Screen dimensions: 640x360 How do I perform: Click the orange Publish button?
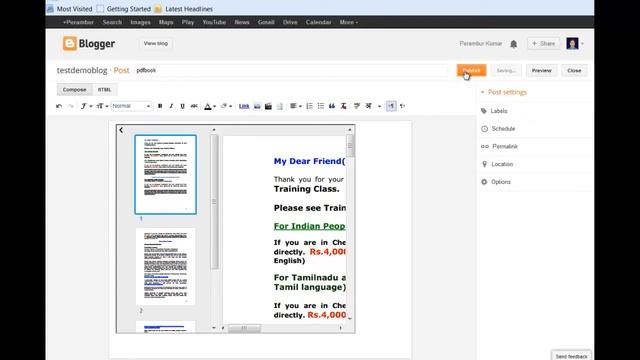pyautogui.click(x=471, y=71)
